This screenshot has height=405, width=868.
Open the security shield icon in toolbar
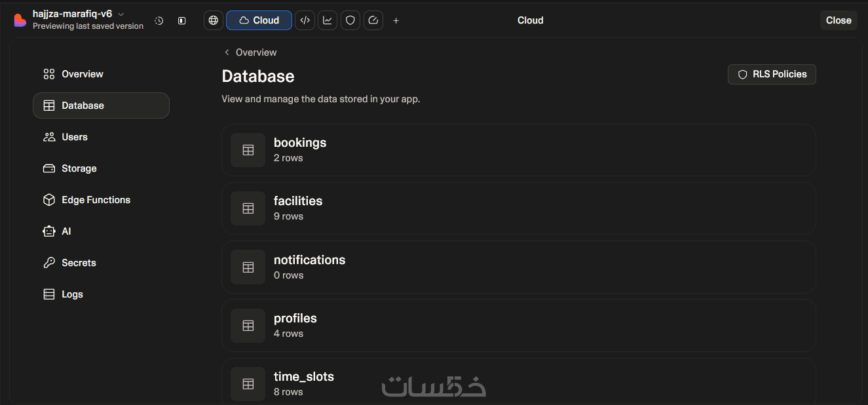[350, 20]
